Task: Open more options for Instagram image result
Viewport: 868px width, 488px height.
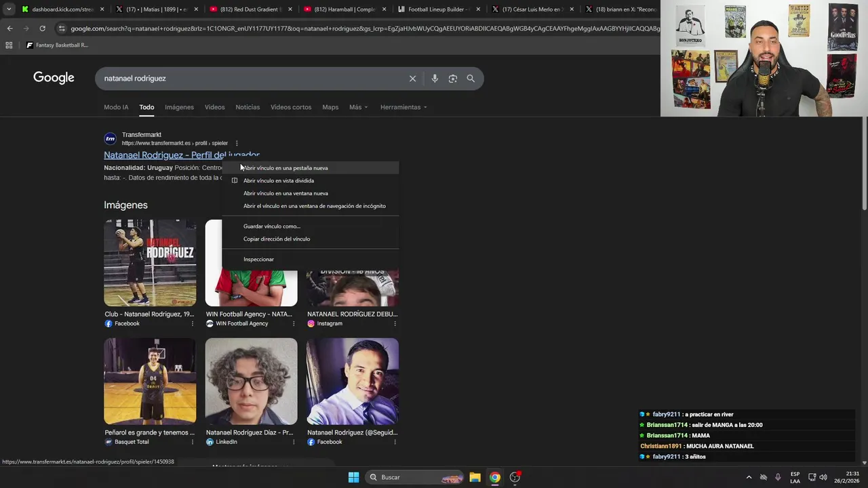Action: coord(395,324)
